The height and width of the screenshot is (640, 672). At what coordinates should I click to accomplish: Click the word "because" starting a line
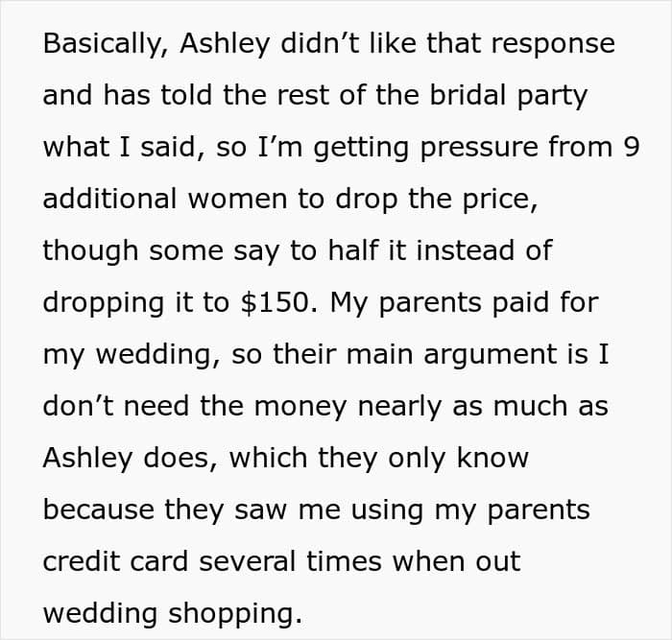98,509
